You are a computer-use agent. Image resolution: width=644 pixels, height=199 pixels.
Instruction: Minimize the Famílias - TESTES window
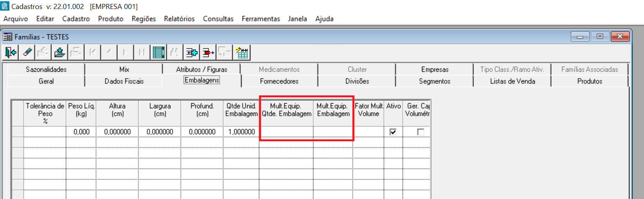click(580, 37)
